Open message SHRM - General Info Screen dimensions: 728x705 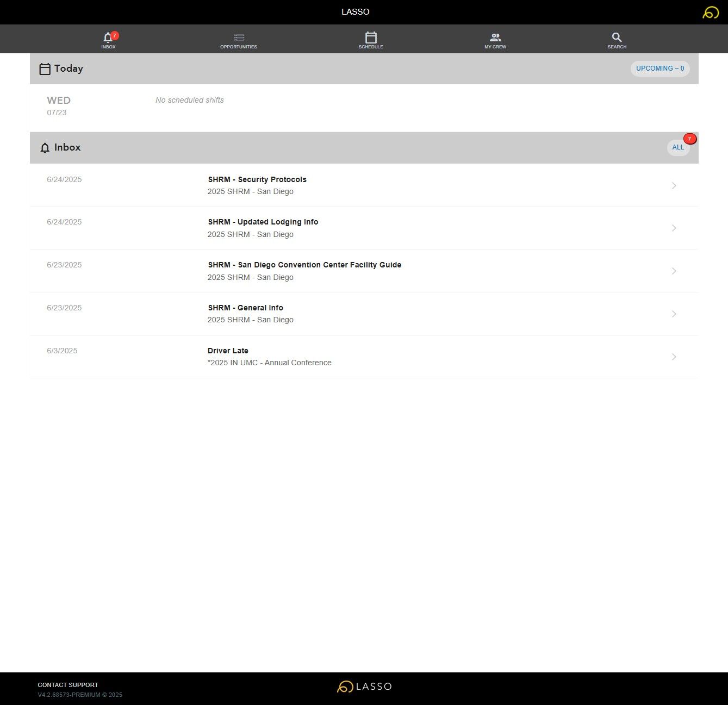click(364, 314)
